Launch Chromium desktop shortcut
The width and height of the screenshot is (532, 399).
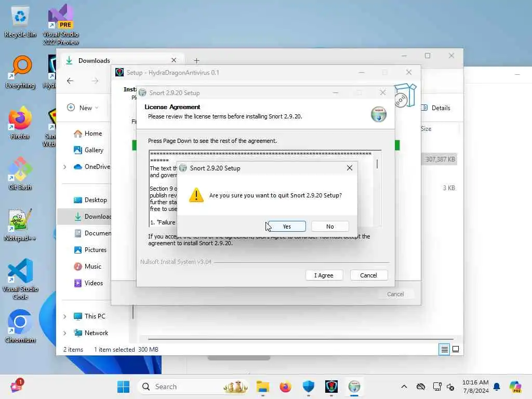(x=20, y=326)
